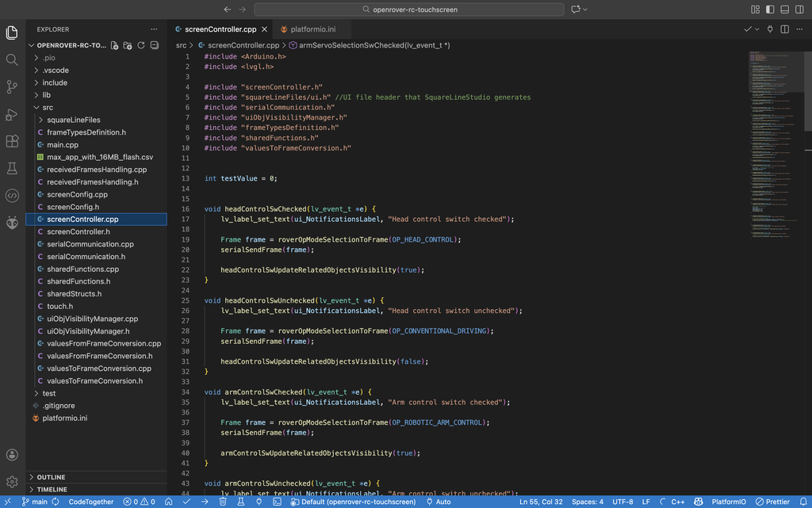Click PlatformIO Upload arrow in status bar

[205, 502]
